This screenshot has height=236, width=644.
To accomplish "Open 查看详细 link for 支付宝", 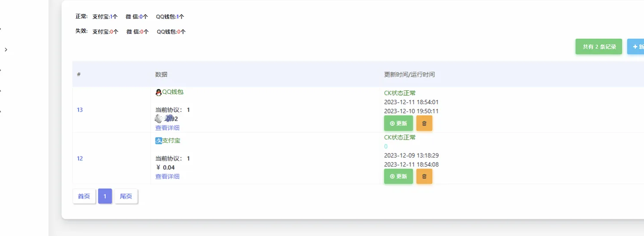I will 167,177.
